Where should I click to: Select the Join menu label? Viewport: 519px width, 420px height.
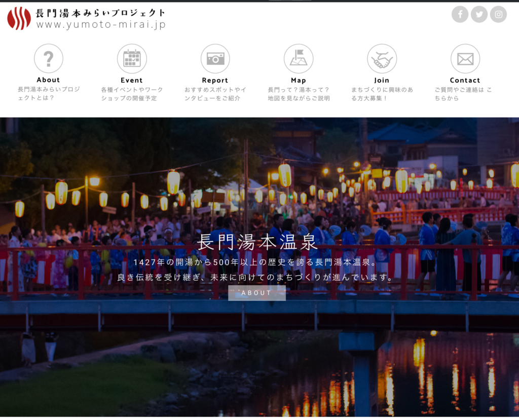[382, 81]
